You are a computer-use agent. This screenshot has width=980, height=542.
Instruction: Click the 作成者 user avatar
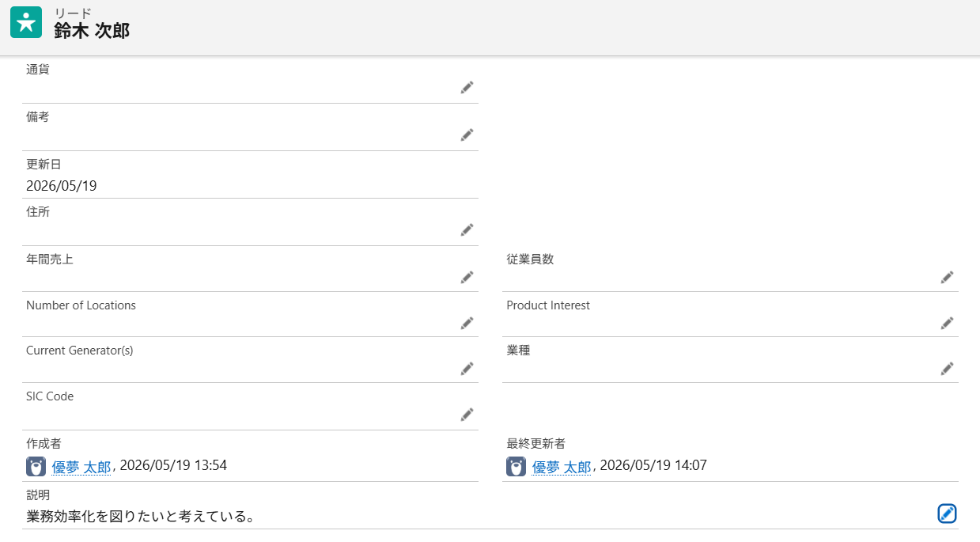[36, 467]
